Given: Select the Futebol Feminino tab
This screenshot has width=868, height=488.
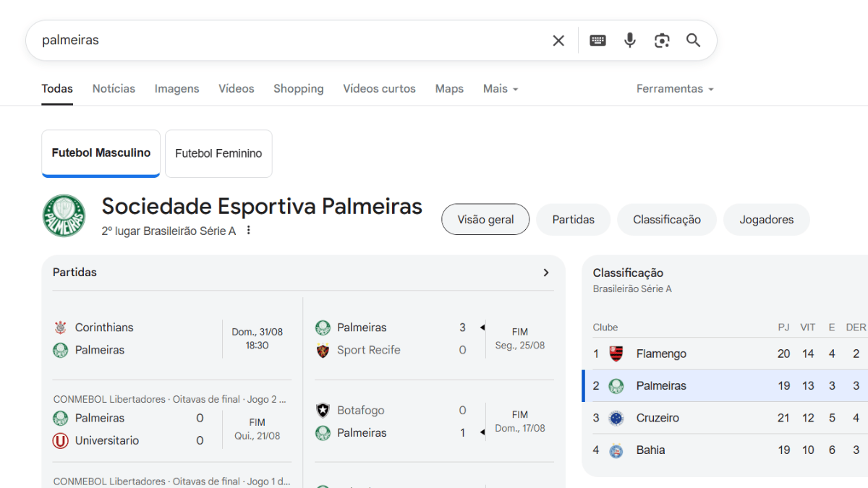Looking at the screenshot, I should pyautogui.click(x=218, y=153).
